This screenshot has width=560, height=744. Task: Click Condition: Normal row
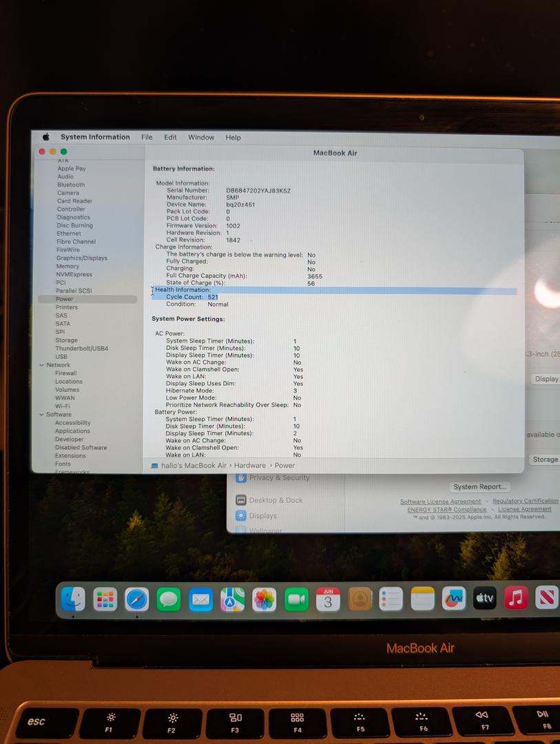pyautogui.click(x=197, y=304)
